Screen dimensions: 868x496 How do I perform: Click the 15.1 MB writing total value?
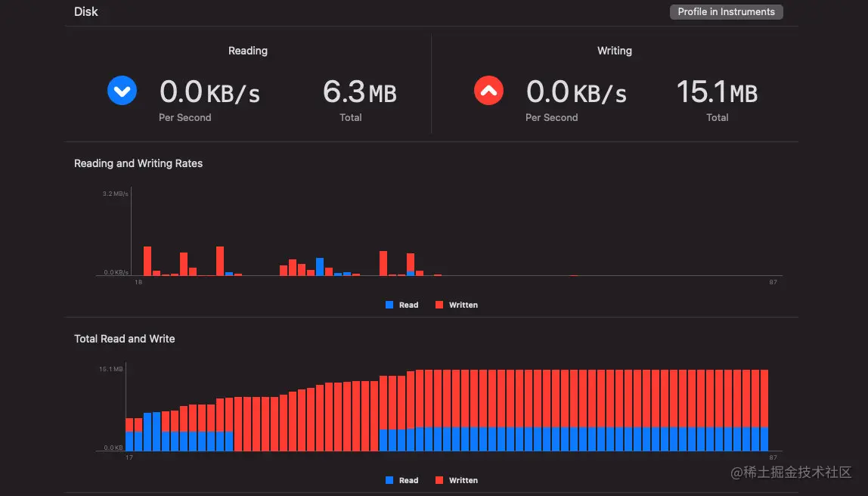tap(717, 92)
